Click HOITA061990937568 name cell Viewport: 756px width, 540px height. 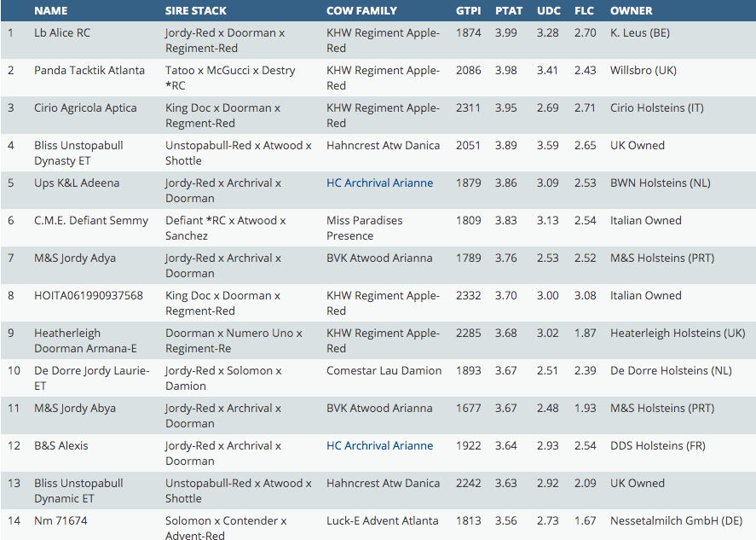click(89, 295)
